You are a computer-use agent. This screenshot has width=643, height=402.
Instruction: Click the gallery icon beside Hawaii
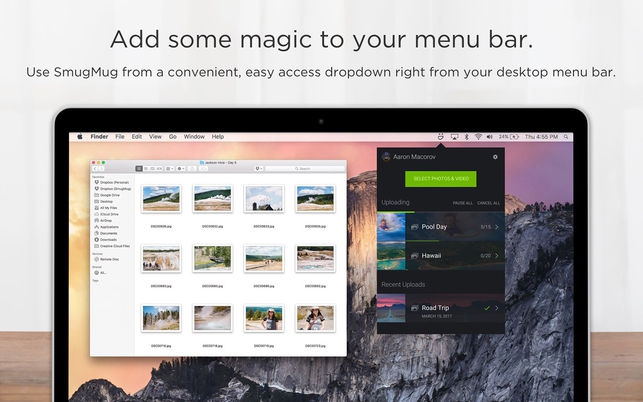[x=415, y=256]
